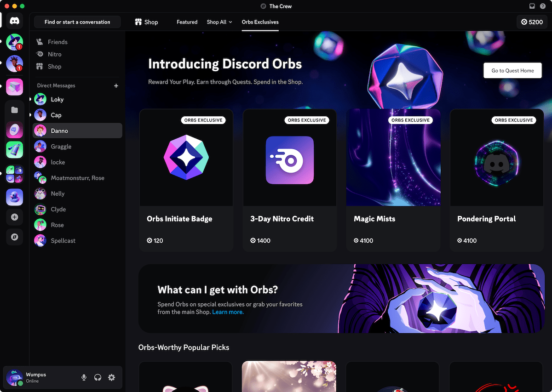Go to Friends in the sidebar
The height and width of the screenshot is (392, 552).
tap(77, 42)
